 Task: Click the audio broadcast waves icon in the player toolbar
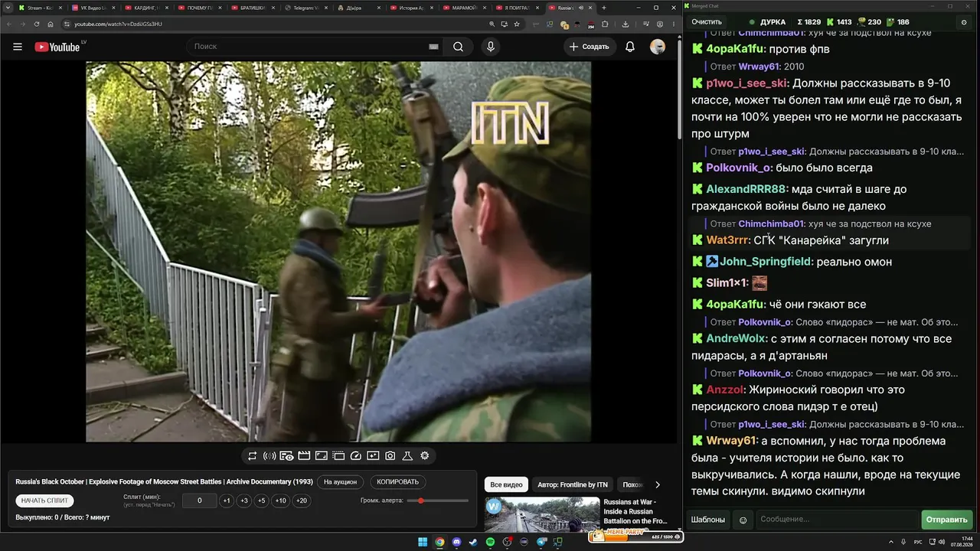pyautogui.click(x=269, y=456)
